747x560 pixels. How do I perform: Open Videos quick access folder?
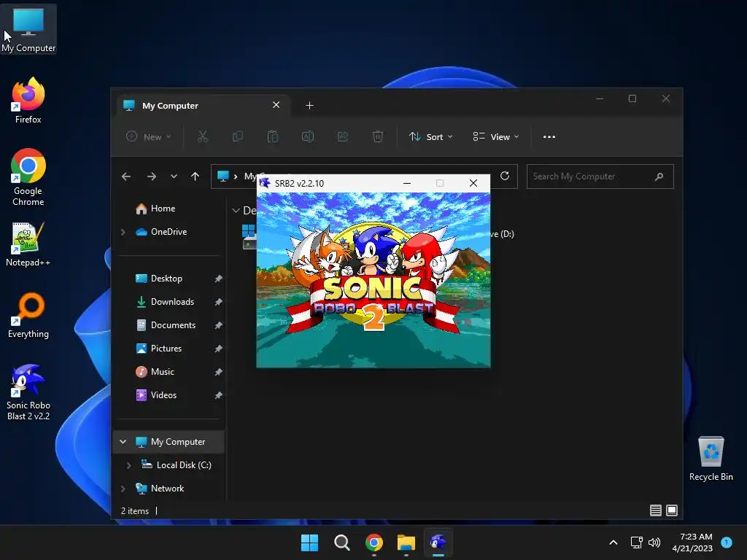click(163, 395)
